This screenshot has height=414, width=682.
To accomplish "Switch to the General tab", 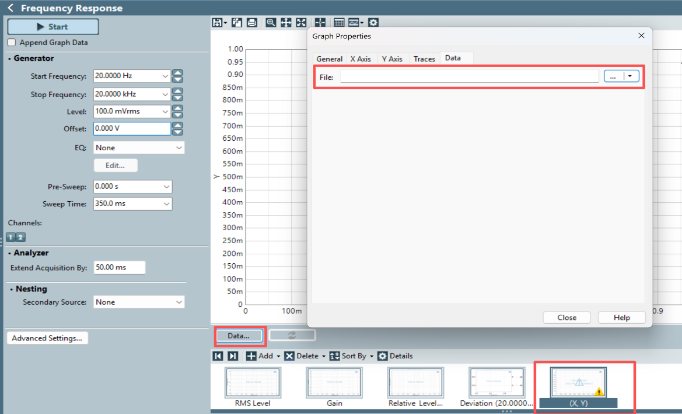I will 329,59.
